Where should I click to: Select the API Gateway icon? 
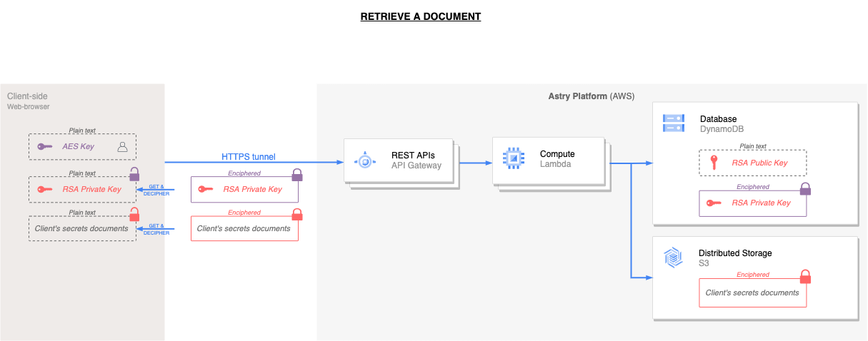point(365,161)
